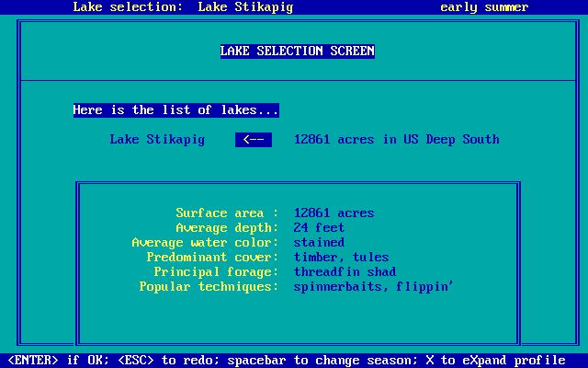Click 'Here is the list of lakes...' heading
588x368 pixels.
pos(176,110)
